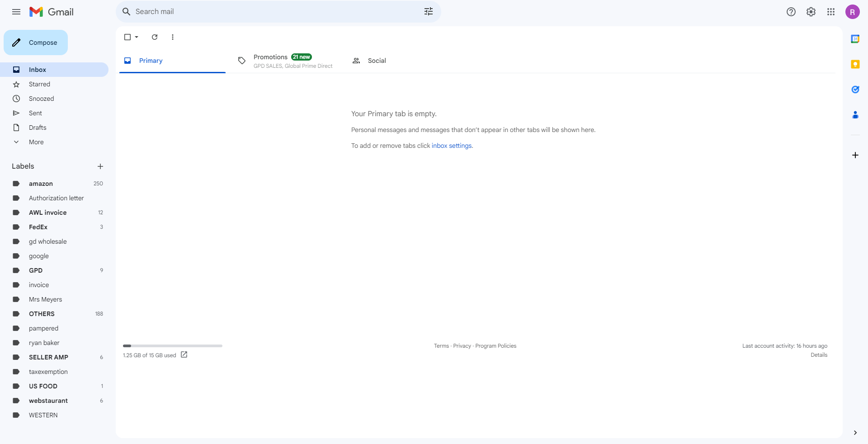Image resolution: width=868 pixels, height=444 pixels.
Task: Click the Gmail logo
Action: [52, 12]
